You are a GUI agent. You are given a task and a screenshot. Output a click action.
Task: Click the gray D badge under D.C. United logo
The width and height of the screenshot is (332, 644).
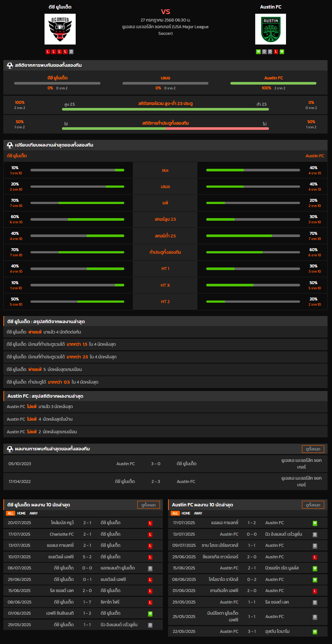[71, 52]
